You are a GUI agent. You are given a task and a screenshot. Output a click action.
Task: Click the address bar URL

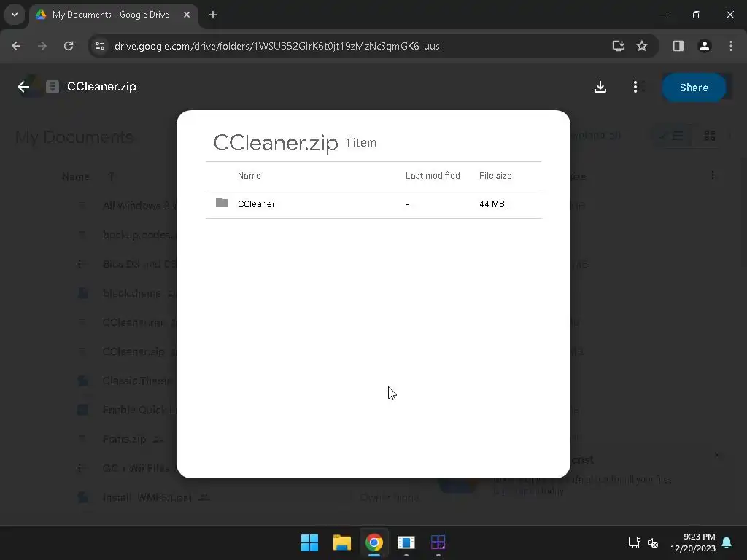point(276,46)
